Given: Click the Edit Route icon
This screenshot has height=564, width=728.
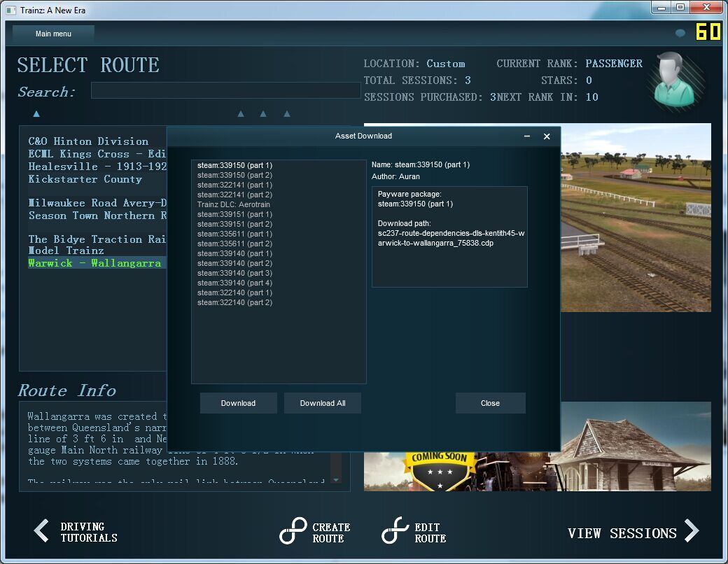Looking at the screenshot, I should (x=395, y=530).
